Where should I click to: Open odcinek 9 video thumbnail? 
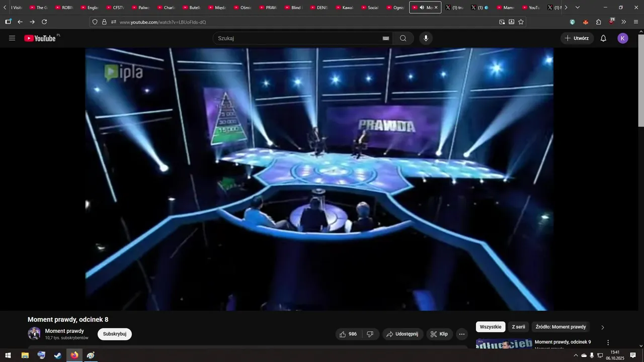click(504, 343)
